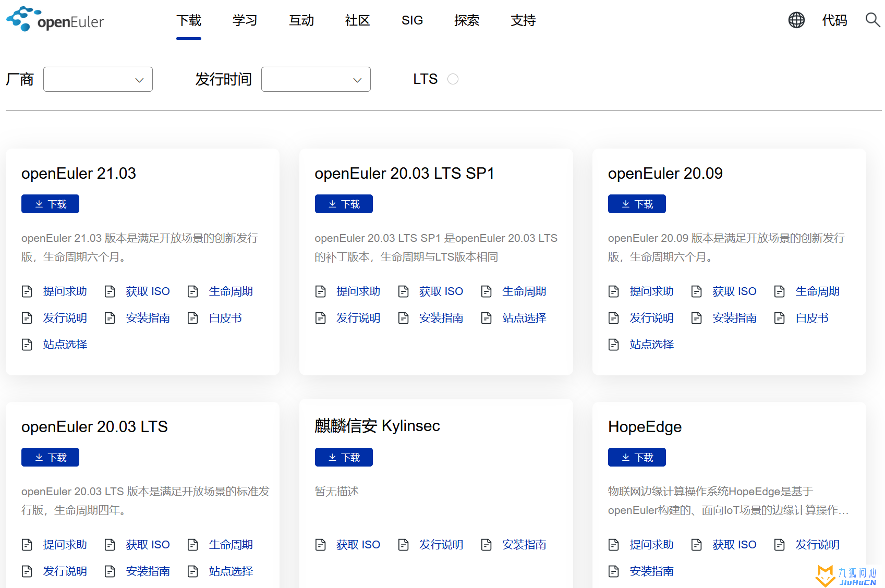Open the 学习 navigation menu
This screenshot has height=588, width=885.
tap(245, 20)
